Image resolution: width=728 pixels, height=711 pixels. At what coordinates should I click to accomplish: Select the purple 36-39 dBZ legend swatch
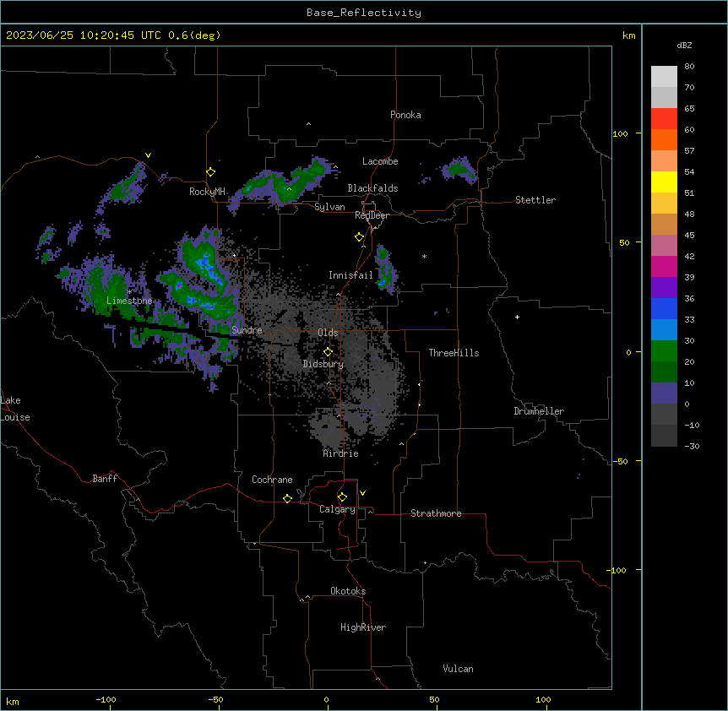pos(664,288)
